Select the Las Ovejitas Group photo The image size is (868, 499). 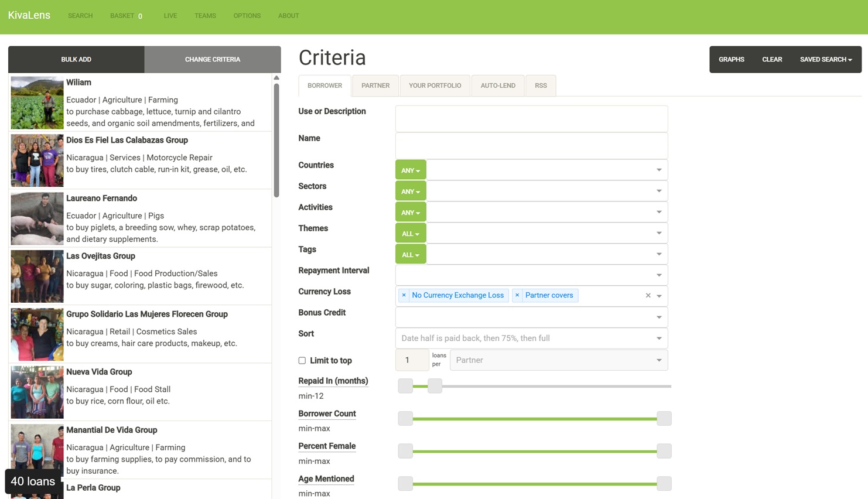coord(37,276)
